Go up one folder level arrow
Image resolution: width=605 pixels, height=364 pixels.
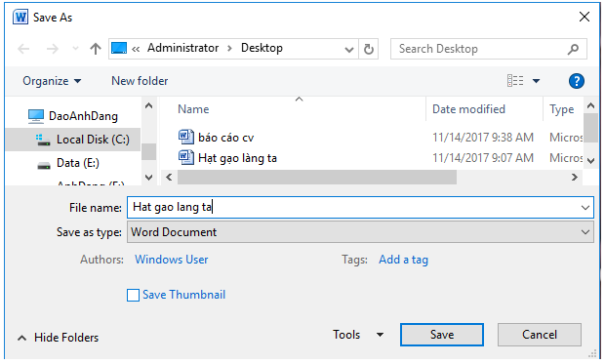tap(96, 49)
